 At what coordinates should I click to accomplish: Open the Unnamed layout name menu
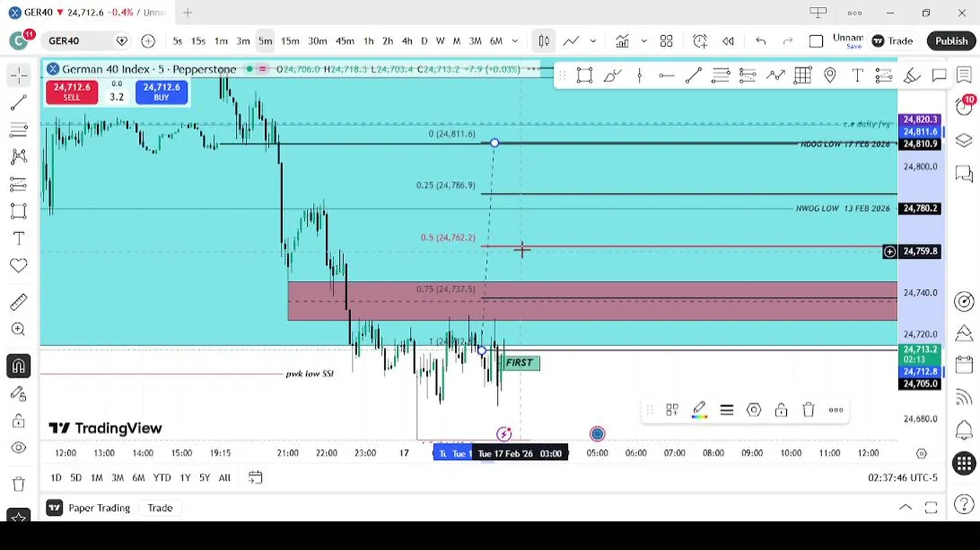[848, 37]
